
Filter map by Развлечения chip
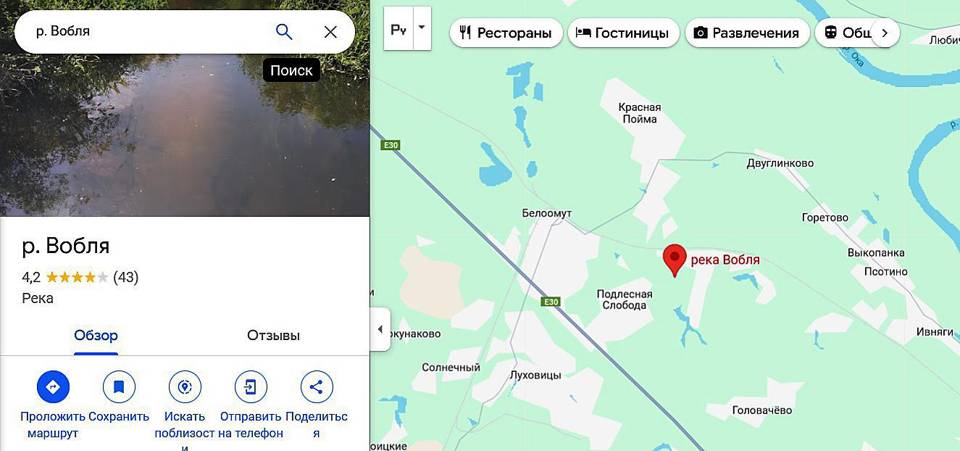pyautogui.click(x=747, y=33)
